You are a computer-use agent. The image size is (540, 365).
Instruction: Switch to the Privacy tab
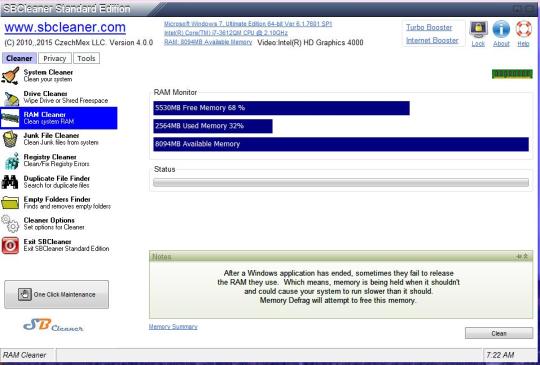pos(55,58)
